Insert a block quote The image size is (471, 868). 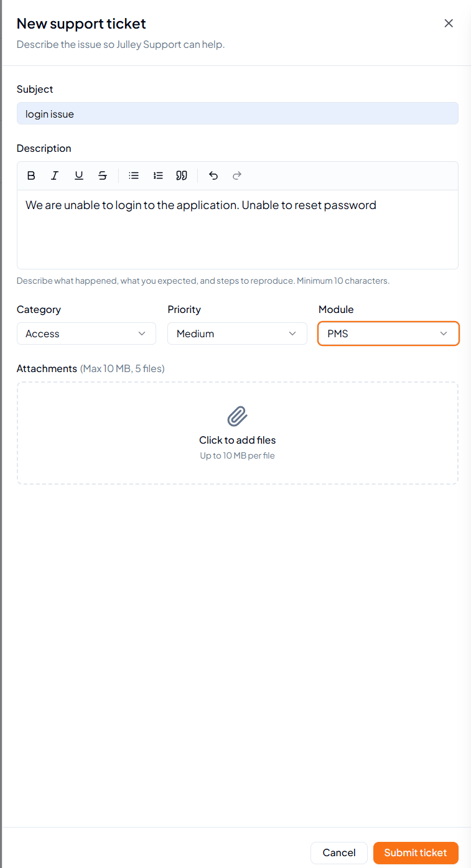pos(182,175)
